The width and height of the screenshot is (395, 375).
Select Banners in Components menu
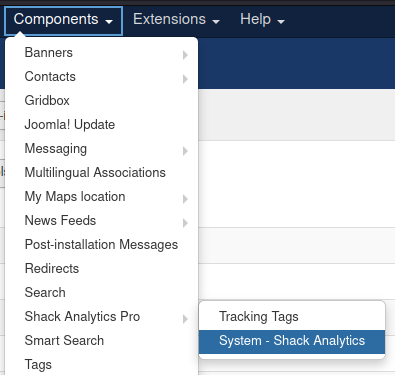pyautogui.click(x=102, y=53)
